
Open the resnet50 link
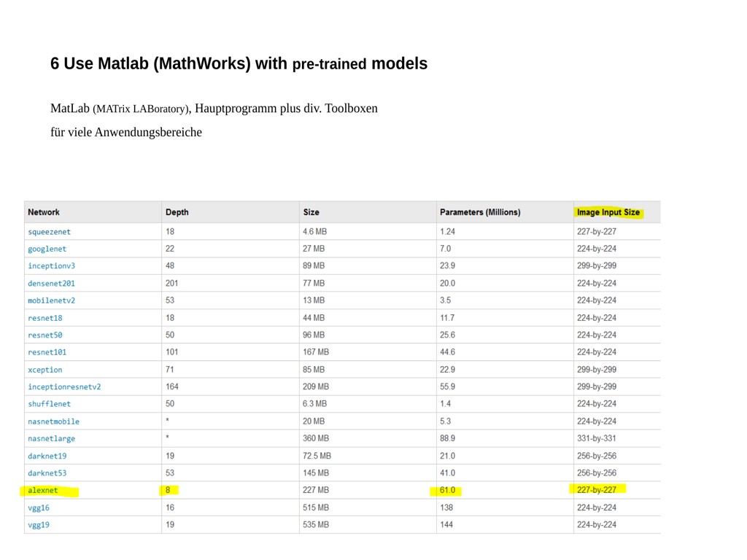click(x=44, y=335)
